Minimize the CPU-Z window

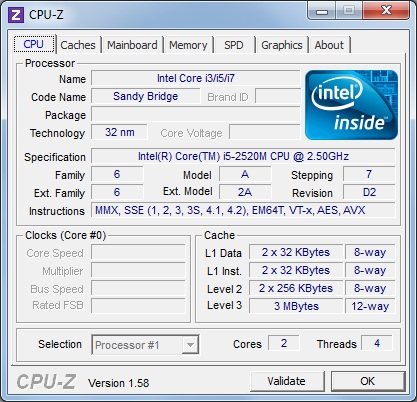click(322, 11)
